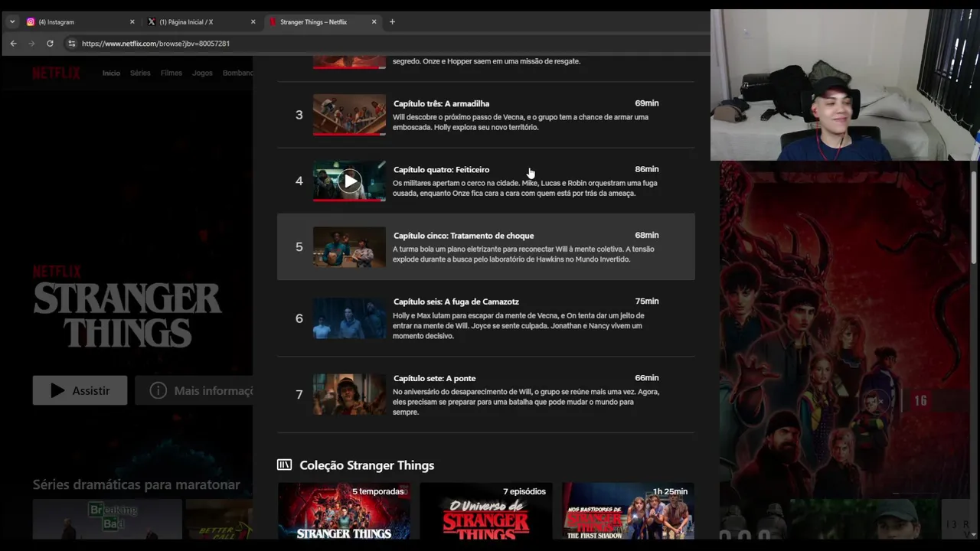
Task: Click the 68min duration of episode 5
Action: [646, 235]
